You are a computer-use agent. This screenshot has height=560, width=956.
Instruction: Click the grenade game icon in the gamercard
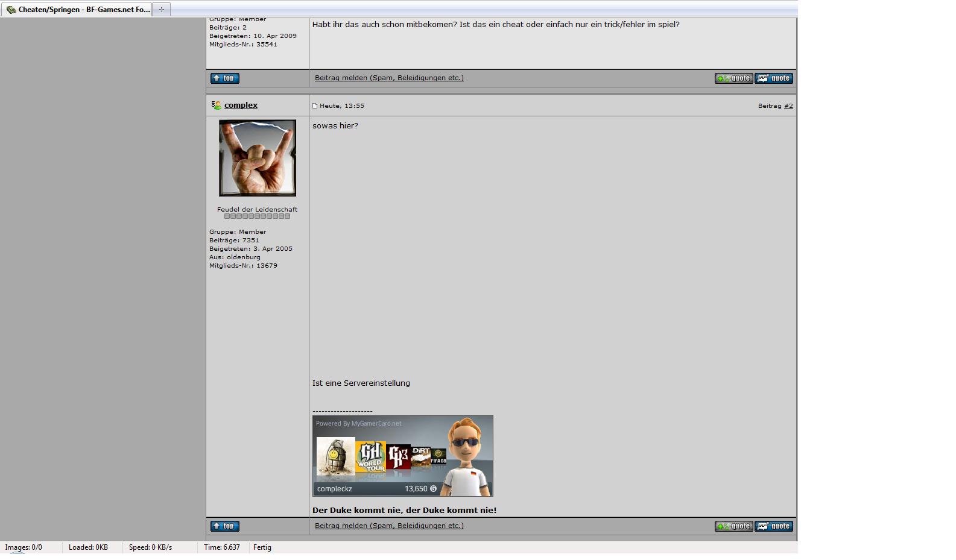335,457
